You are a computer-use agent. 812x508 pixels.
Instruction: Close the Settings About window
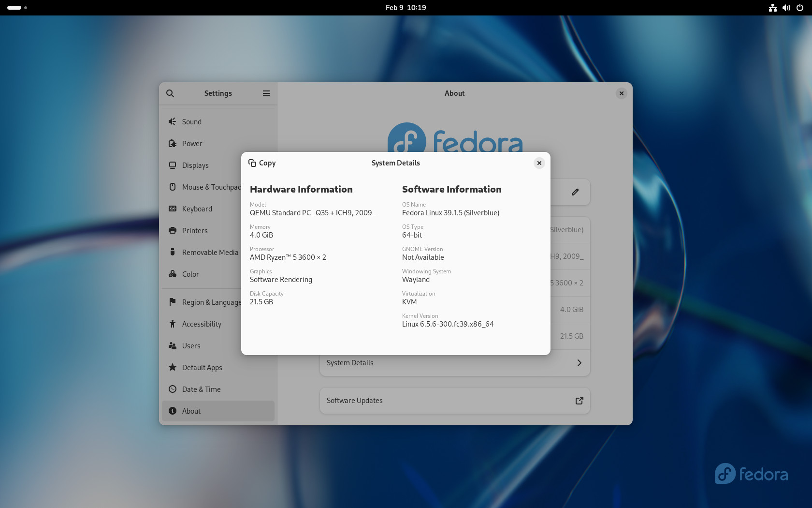tap(622, 93)
